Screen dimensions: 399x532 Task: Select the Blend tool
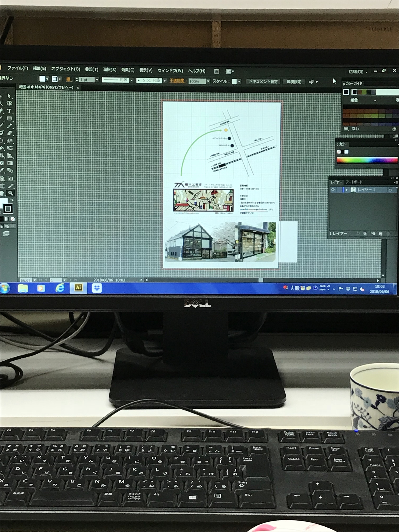tap(10, 170)
